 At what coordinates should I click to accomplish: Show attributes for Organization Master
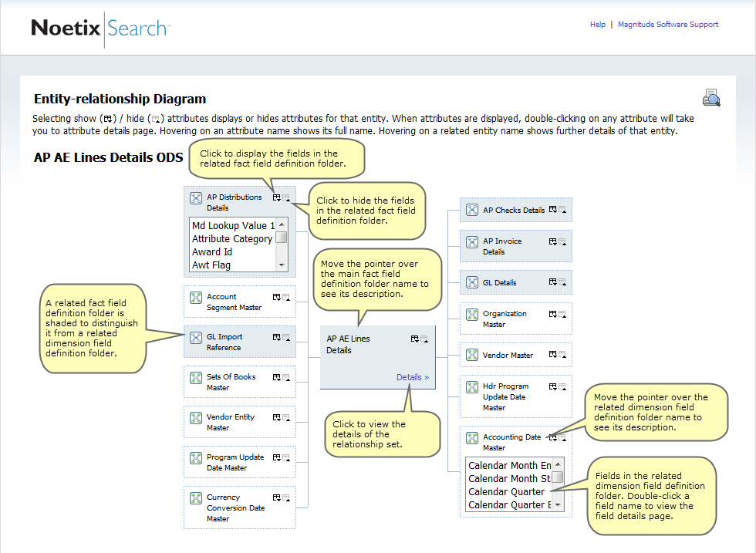click(x=552, y=314)
